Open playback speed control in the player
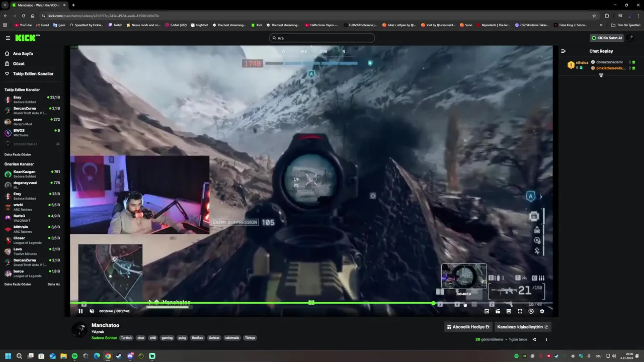The image size is (644, 362). point(531,311)
